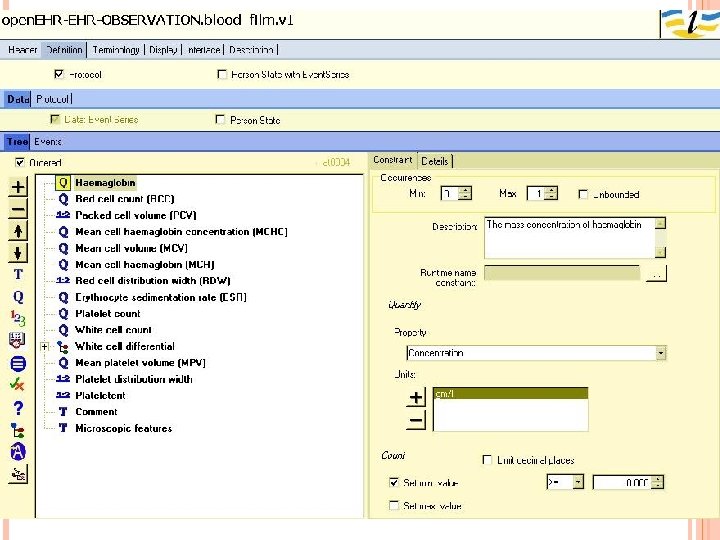Enable Limit decimal places checkbox
720x540 pixels.
coord(487,460)
